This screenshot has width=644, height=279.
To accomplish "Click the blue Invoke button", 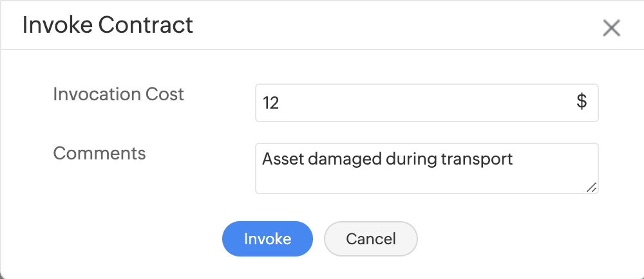I will click(x=267, y=239).
